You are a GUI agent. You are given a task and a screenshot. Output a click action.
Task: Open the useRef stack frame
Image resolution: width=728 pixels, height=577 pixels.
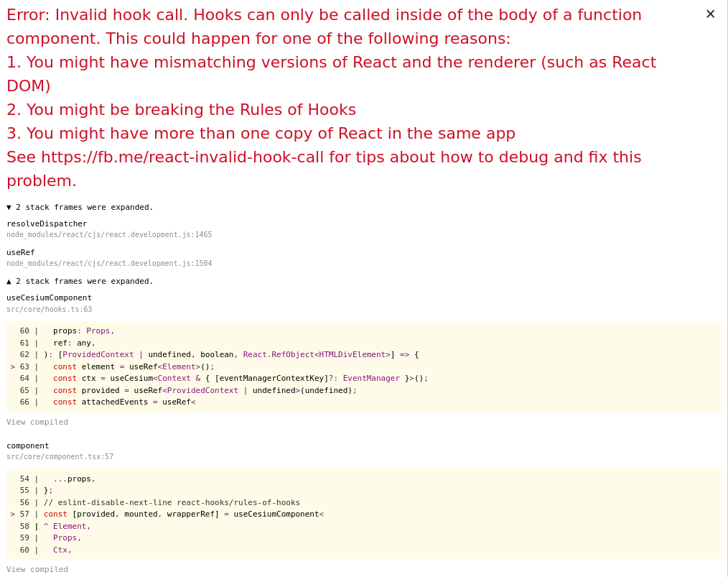pos(19,252)
